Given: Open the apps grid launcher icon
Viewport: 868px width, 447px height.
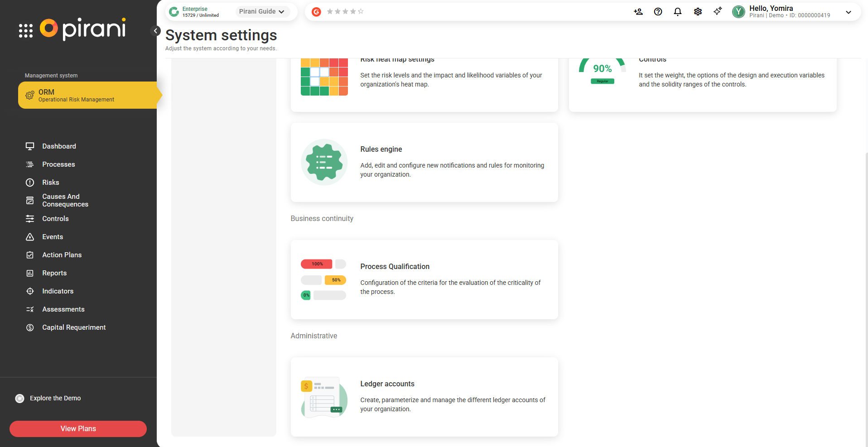Looking at the screenshot, I should 26,30.
